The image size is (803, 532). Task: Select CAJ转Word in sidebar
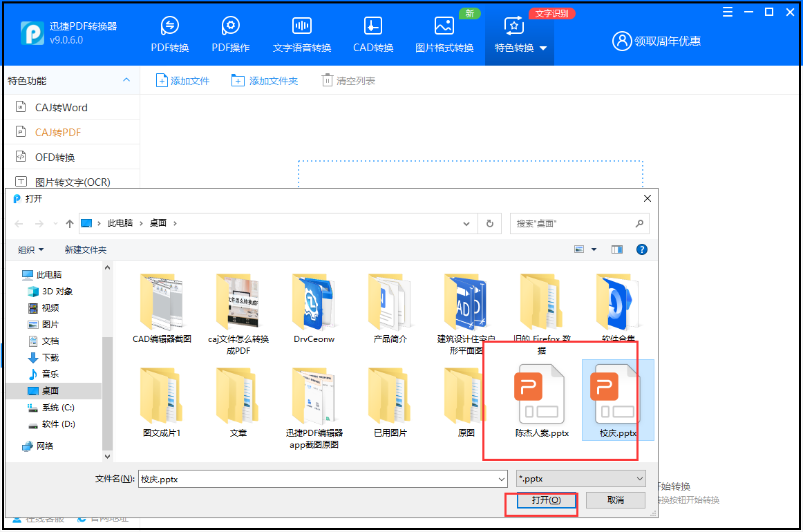(x=72, y=108)
